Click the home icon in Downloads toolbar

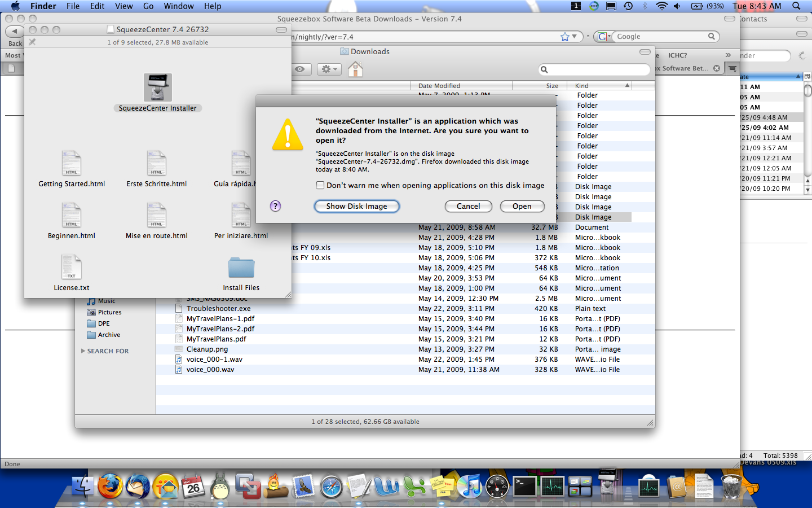(x=355, y=69)
